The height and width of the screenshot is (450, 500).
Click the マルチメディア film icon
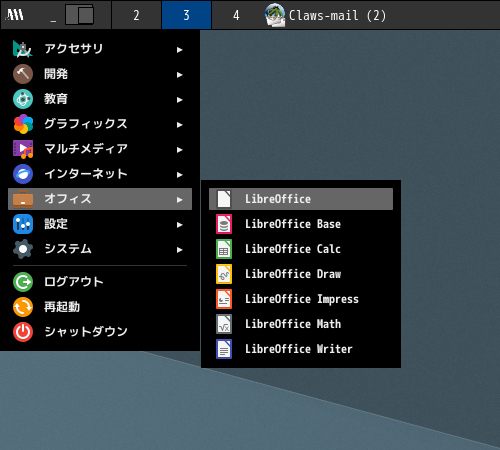click(23, 149)
